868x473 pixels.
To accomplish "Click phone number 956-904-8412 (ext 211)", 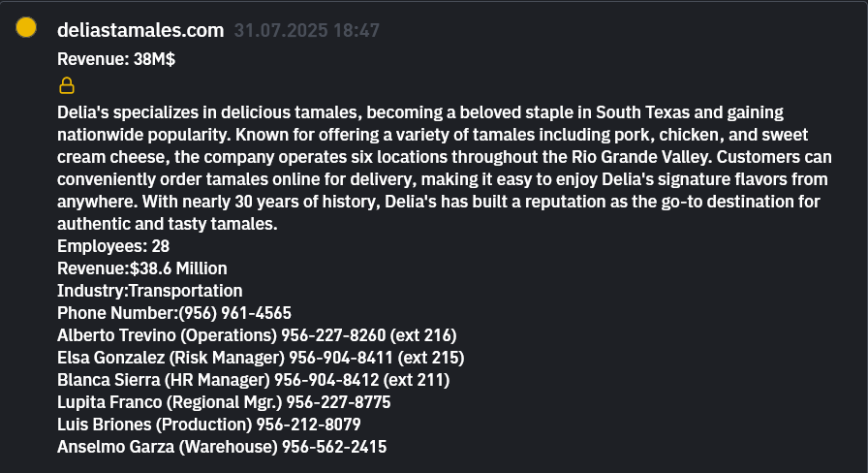I will [x=361, y=380].
